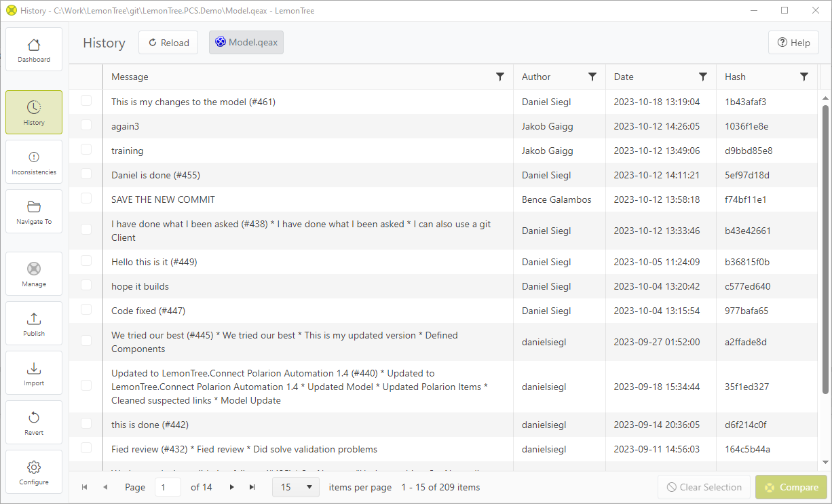Click 'I have done what I been asked' message
The width and height of the screenshot is (832, 504).
pyautogui.click(x=301, y=231)
